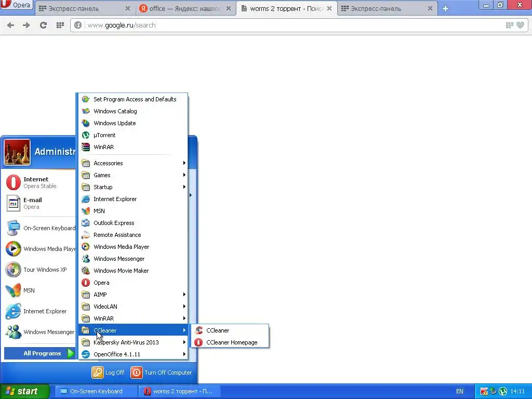532x399 pixels.
Task: Go back in Opera browser
Action: pos(10,25)
